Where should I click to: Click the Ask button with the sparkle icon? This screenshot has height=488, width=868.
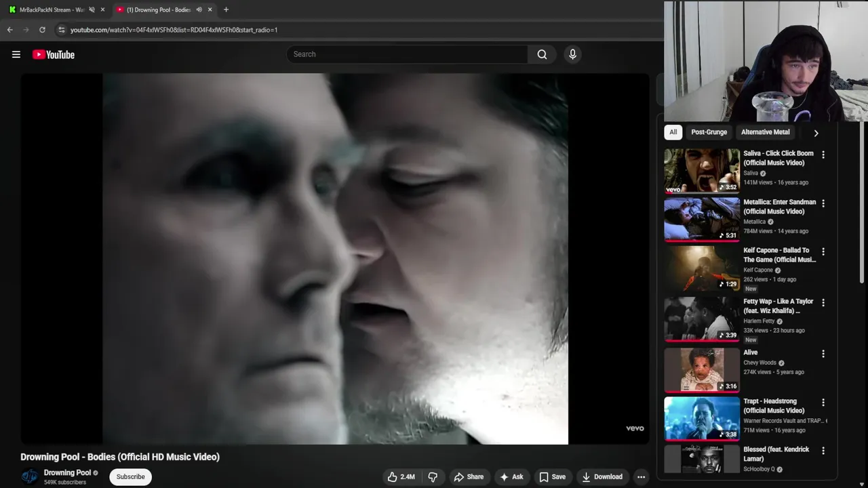coord(511,476)
